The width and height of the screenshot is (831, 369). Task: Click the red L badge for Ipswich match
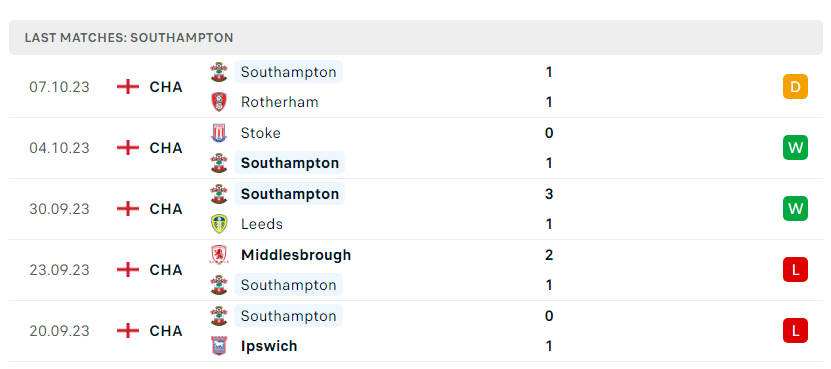pyautogui.click(x=795, y=330)
